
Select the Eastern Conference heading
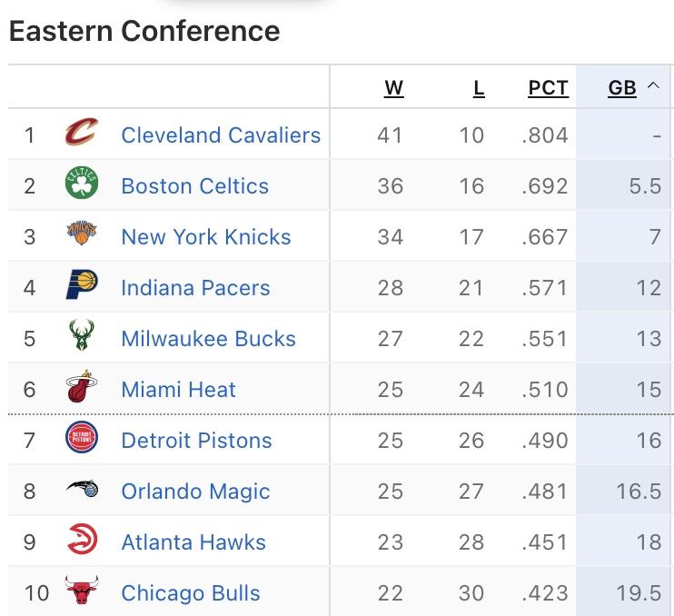(x=144, y=31)
